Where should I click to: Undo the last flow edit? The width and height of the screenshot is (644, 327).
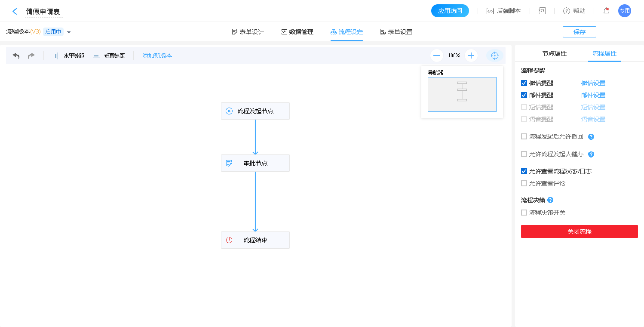(16, 56)
